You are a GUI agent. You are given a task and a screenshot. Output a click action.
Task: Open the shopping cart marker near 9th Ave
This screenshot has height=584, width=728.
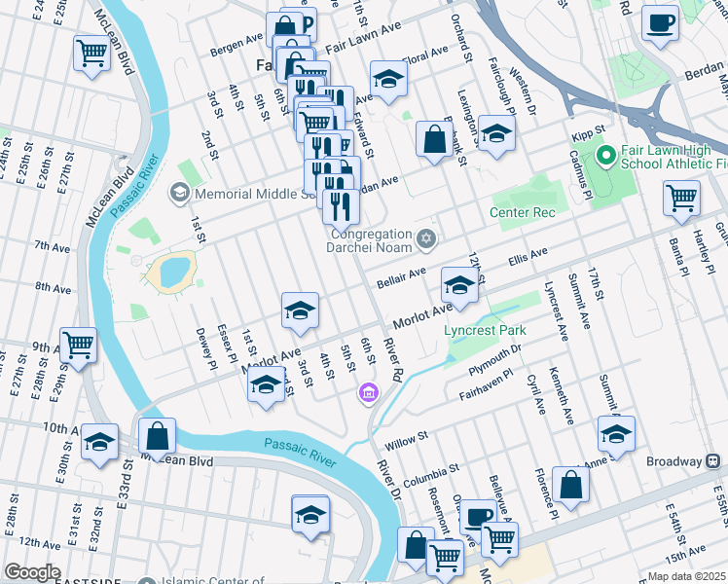point(78,349)
